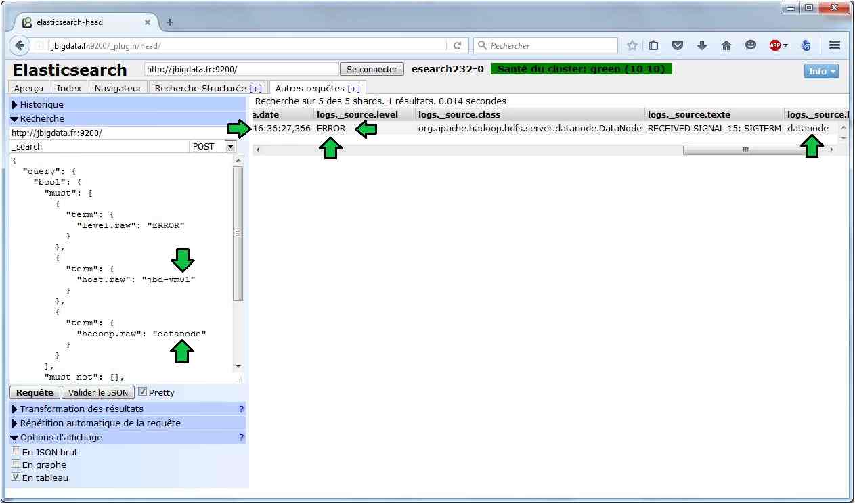
Task: Click the reload page icon
Action: [x=457, y=45]
